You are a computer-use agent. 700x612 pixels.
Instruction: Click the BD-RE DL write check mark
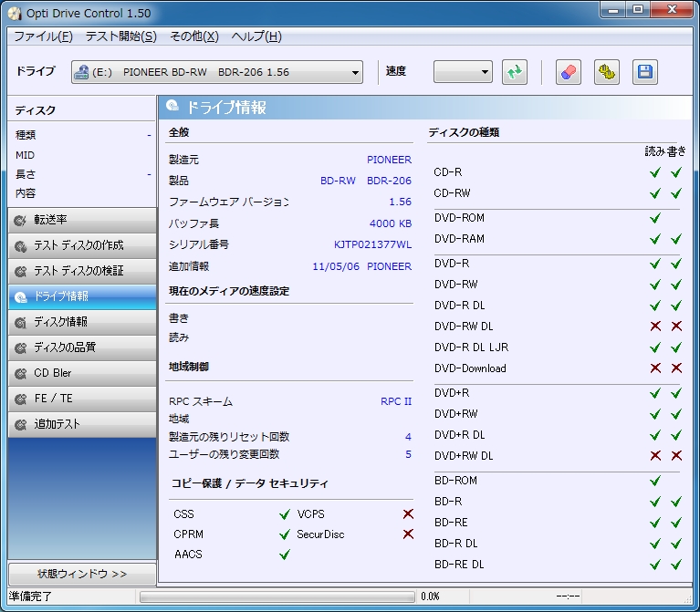tap(676, 565)
